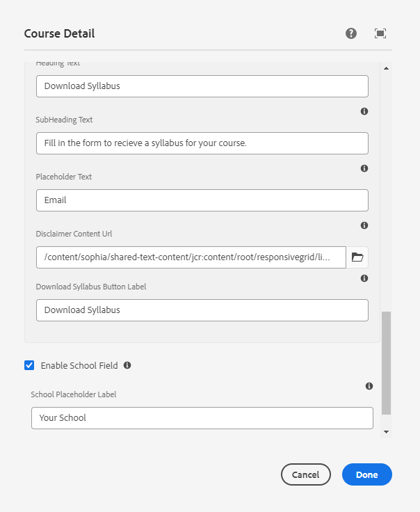
Task: Click info icon beside Enable School Field
Action: click(x=127, y=365)
